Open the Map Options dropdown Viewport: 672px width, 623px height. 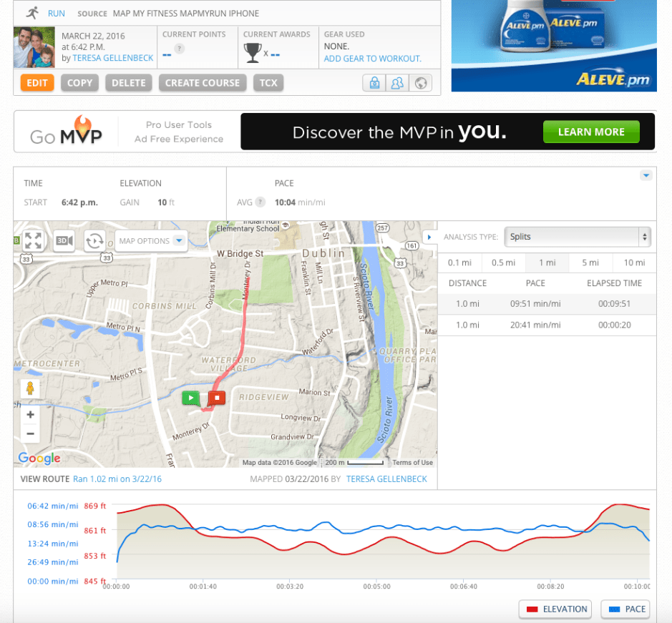151,241
